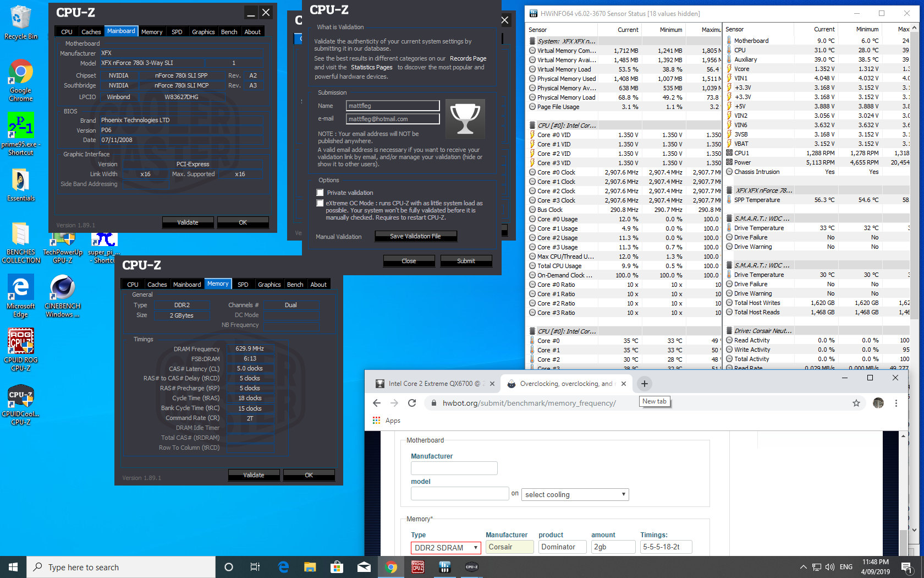Screen dimensions: 924x578
Task: Open the Statistics Pages link
Action: 372,67
